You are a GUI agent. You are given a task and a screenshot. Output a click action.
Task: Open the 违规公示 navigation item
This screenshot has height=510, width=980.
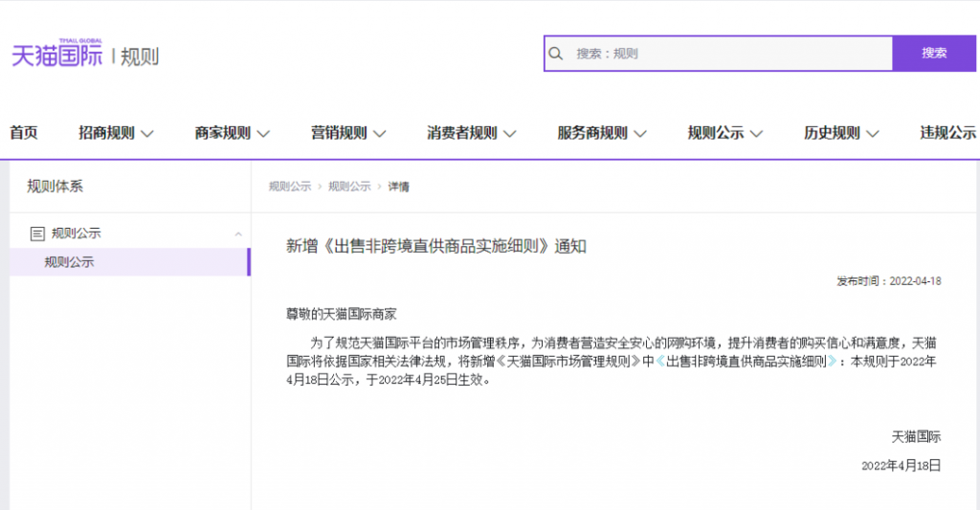tap(947, 133)
